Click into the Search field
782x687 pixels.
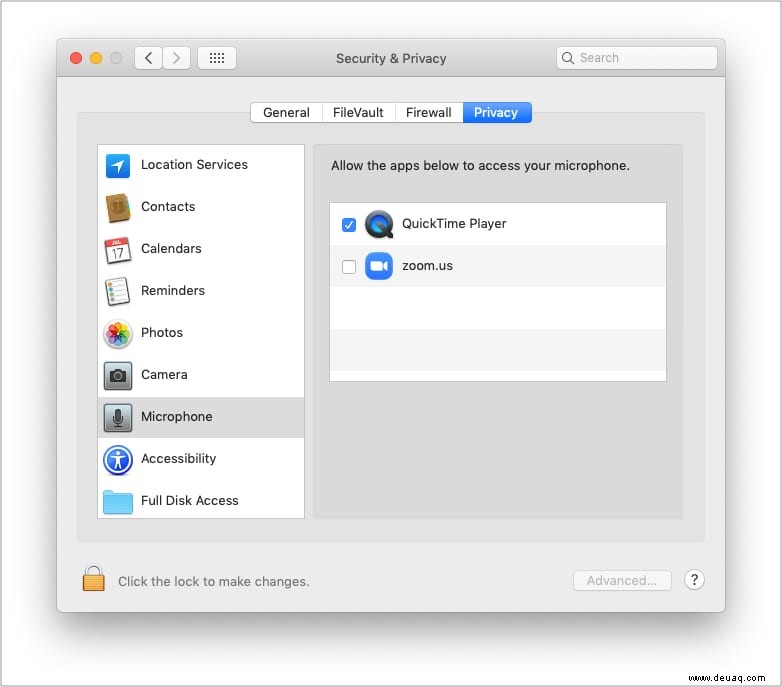click(x=637, y=58)
